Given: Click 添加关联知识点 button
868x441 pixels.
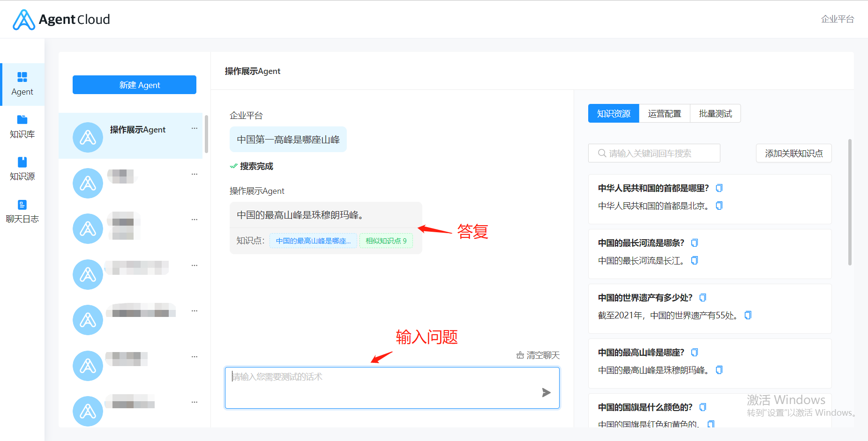Looking at the screenshot, I should tap(793, 153).
